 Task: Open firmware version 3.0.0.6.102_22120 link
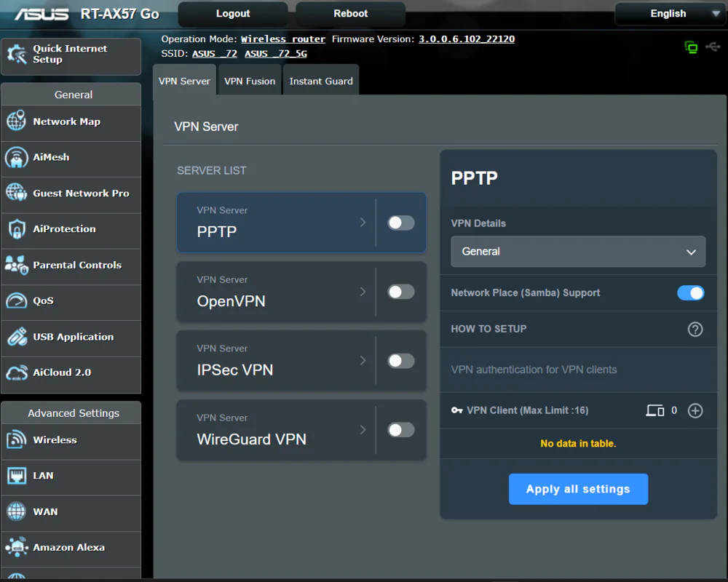(467, 39)
